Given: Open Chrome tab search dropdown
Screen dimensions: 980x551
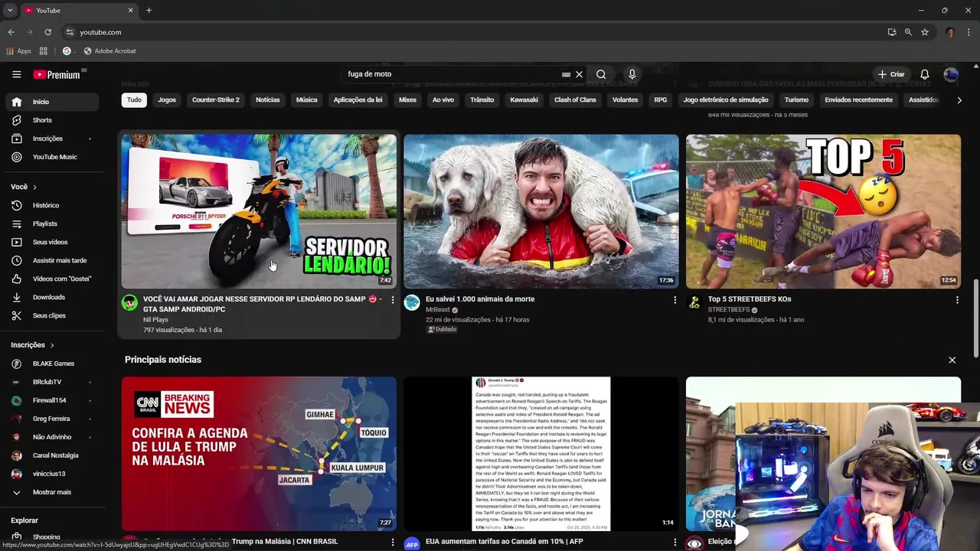Looking at the screenshot, I should [x=9, y=10].
